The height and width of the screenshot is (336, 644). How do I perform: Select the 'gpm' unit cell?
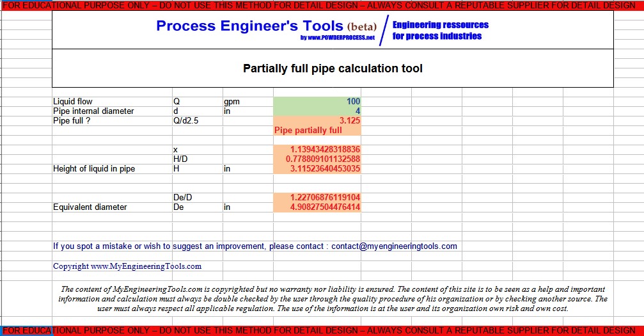pyautogui.click(x=232, y=101)
